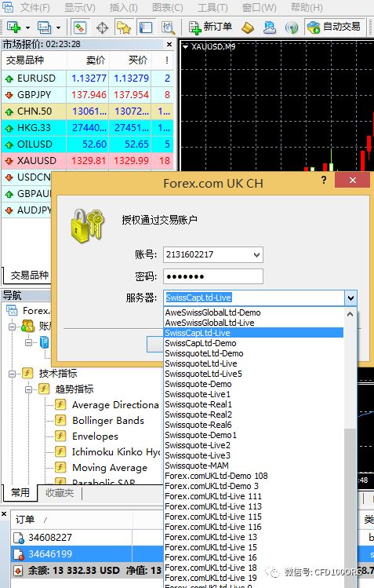This screenshot has height=588, width=374.
Task: Toggle the Navigator star-folder icon
Action: coord(124,27)
